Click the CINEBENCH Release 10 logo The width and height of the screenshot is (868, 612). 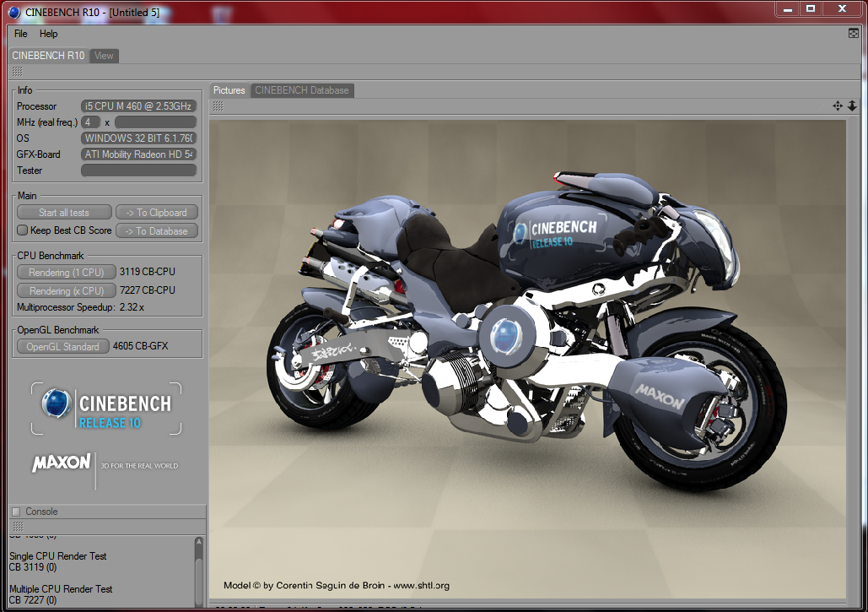coord(106,409)
